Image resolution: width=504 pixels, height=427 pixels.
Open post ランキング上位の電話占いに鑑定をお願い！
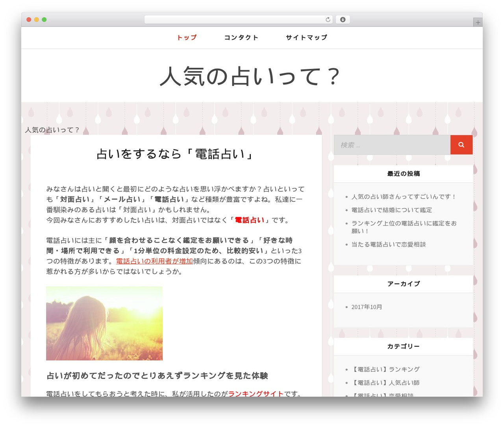click(404, 227)
